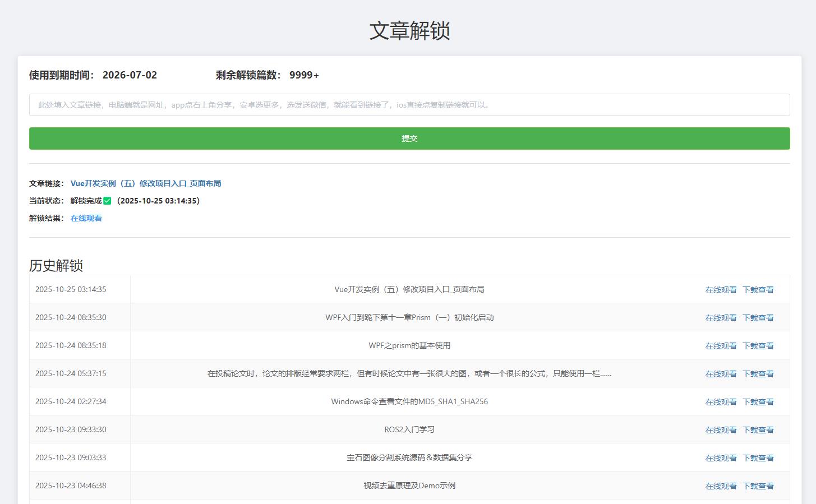Click 在线观看 on the Vue开发实例 history row
The height and width of the screenshot is (504, 816).
pos(721,289)
